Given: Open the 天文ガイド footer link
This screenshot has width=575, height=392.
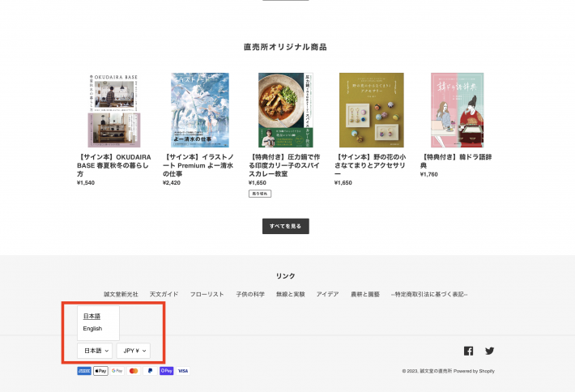Looking at the screenshot, I should click(x=164, y=294).
